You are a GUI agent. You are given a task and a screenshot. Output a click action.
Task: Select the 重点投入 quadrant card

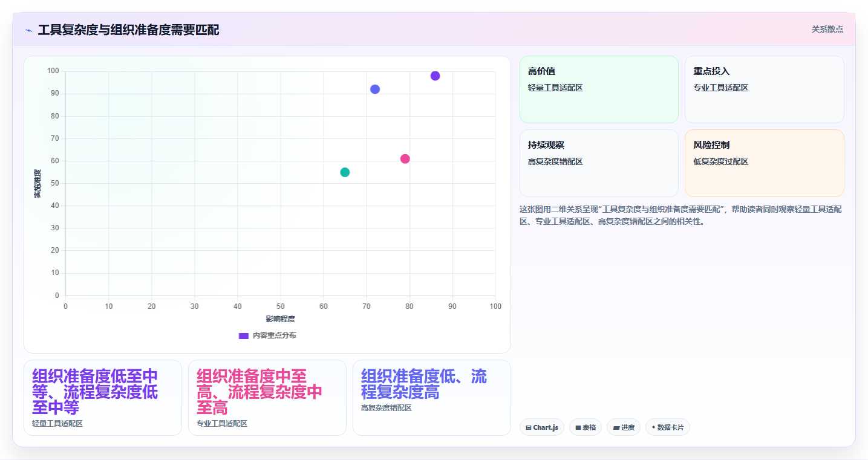(x=765, y=89)
